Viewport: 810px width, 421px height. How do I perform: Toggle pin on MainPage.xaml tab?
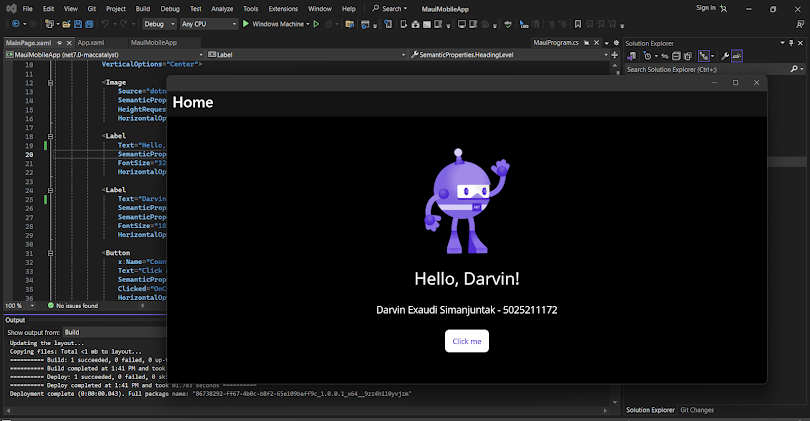[x=57, y=43]
